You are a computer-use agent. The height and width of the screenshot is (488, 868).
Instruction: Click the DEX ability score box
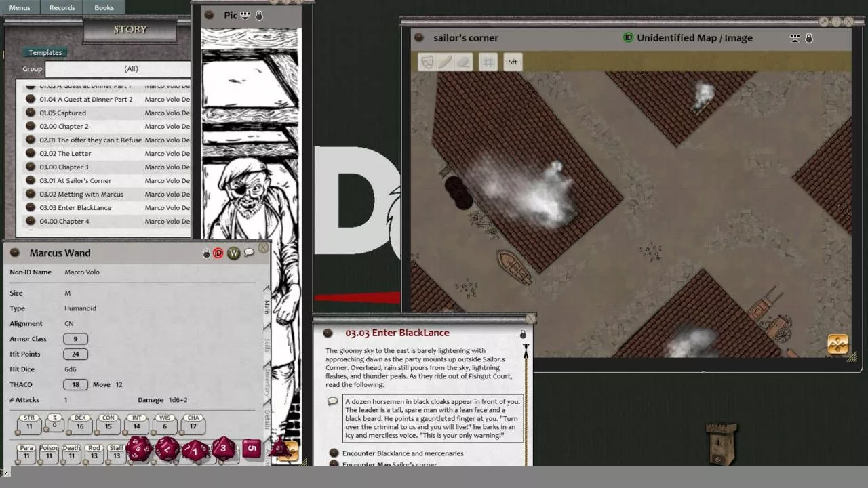[x=80, y=424]
